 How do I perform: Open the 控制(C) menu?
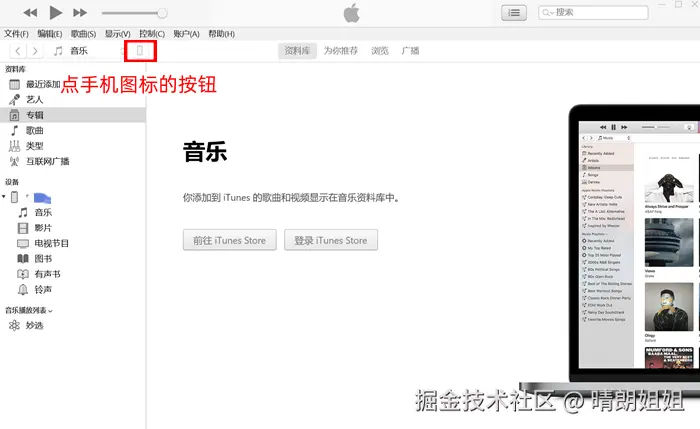click(x=152, y=34)
